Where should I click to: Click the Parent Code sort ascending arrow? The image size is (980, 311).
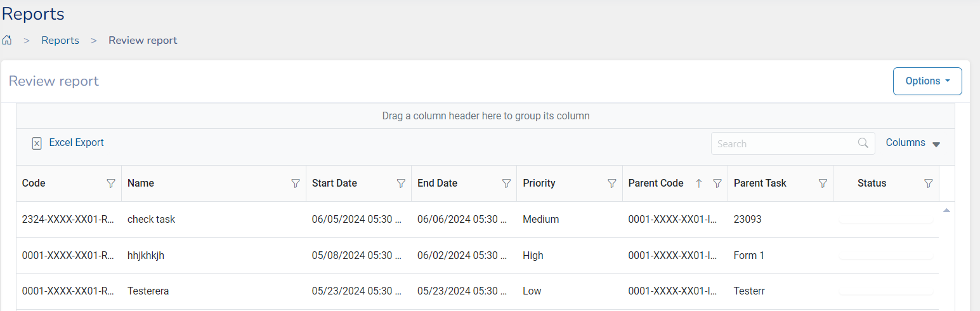click(x=699, y=183)
